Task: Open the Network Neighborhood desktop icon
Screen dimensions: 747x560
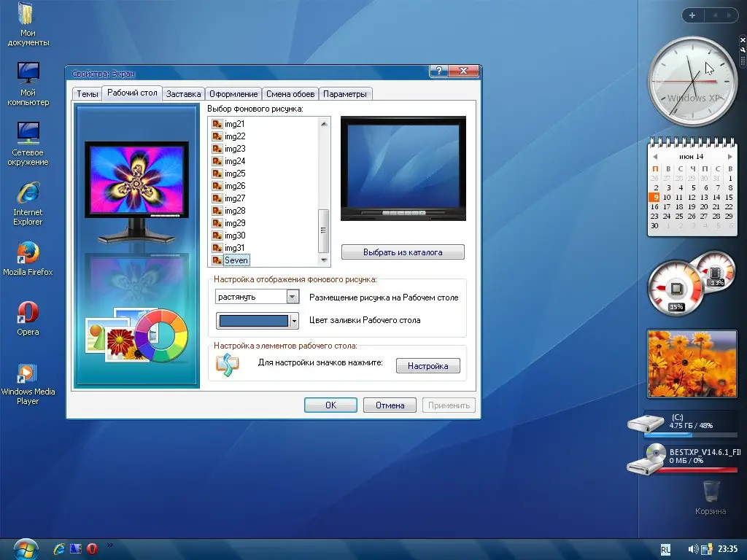Action: click(x=28, y=144)
